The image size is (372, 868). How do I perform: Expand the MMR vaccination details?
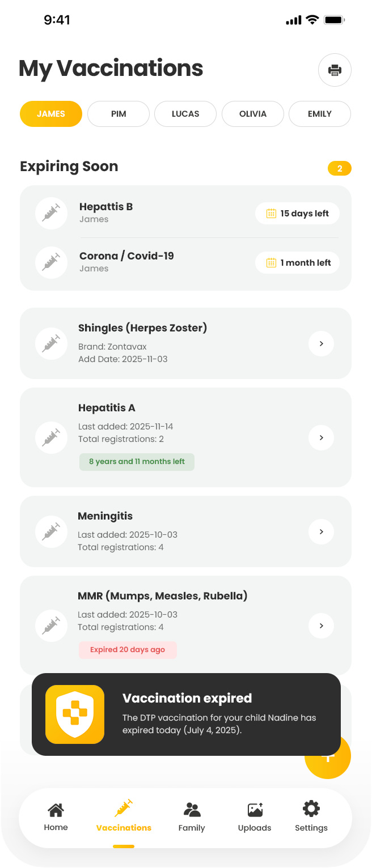click(x=321, y=626)
